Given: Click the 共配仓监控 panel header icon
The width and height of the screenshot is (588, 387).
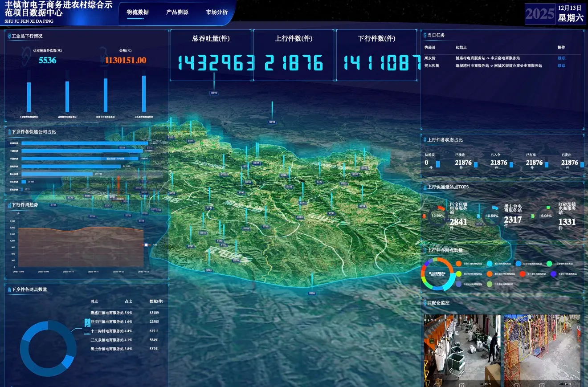Looking at the screenshot, I should click(x=425, y=303).
